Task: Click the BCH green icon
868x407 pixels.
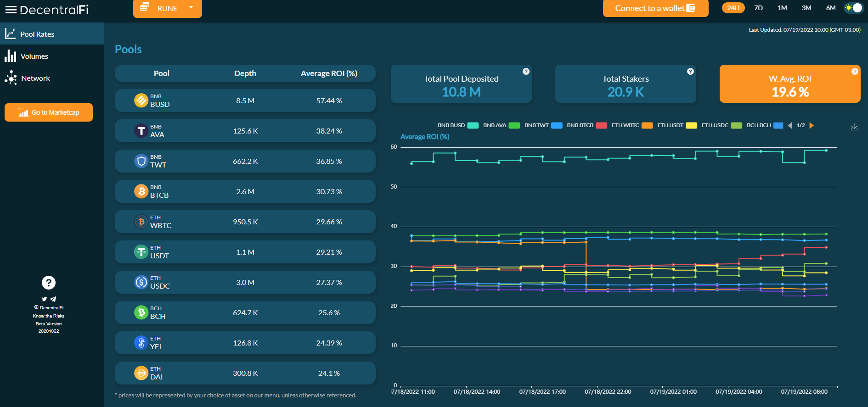Action: 141,312
